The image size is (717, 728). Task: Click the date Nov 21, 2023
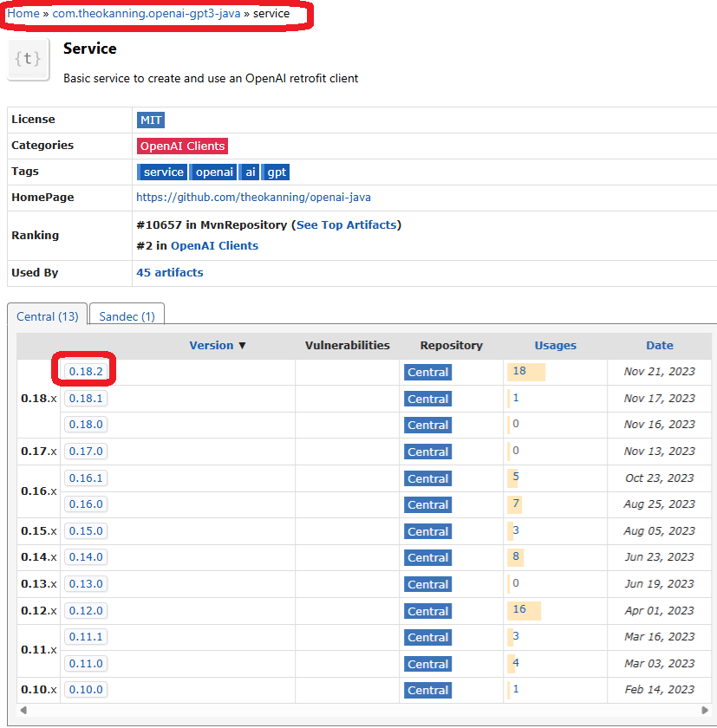click(660, 372)
